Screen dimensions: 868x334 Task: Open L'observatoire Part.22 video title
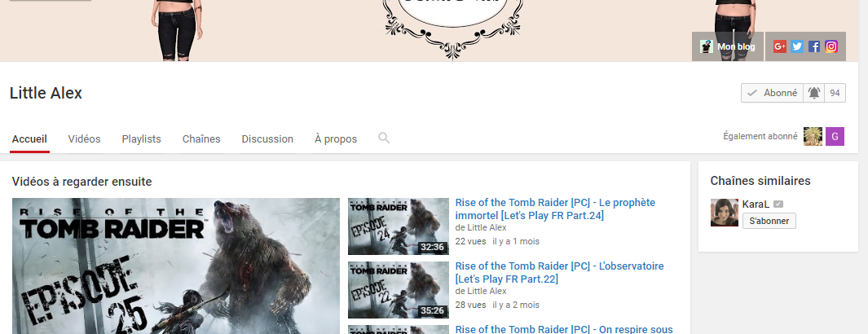pos(560,273)
